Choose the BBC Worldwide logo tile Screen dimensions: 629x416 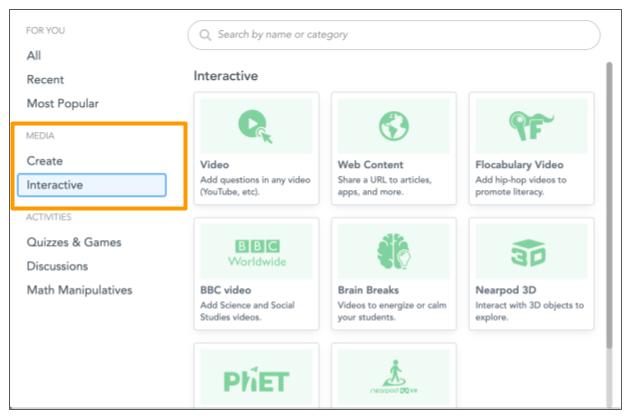[x=255, y=251]
